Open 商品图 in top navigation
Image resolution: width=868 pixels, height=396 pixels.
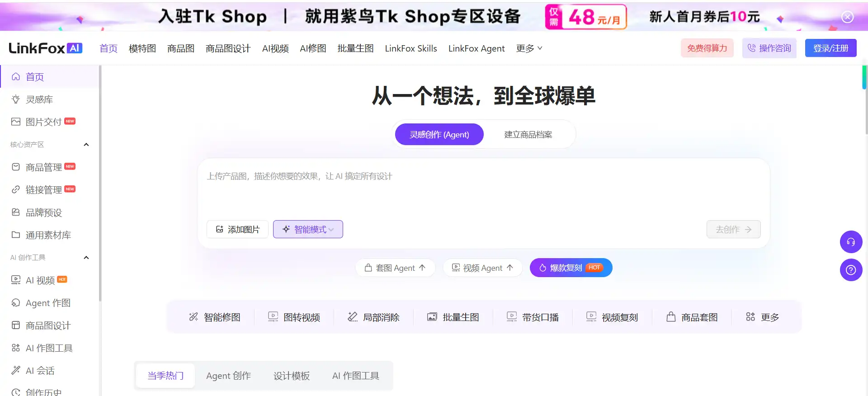(181, 48)
